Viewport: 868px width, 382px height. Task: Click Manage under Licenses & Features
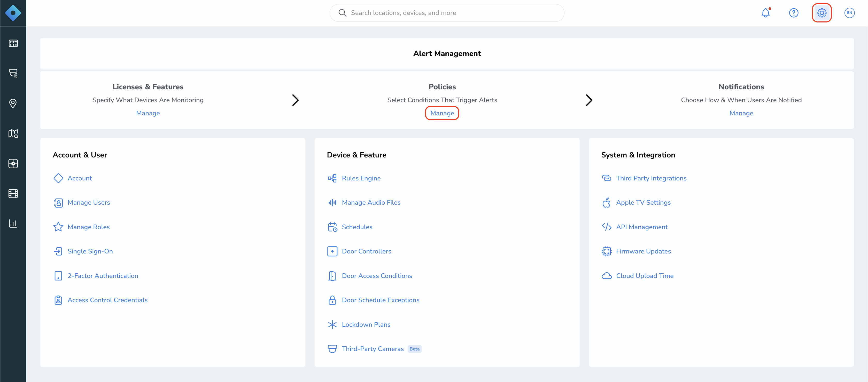[148, 113]
